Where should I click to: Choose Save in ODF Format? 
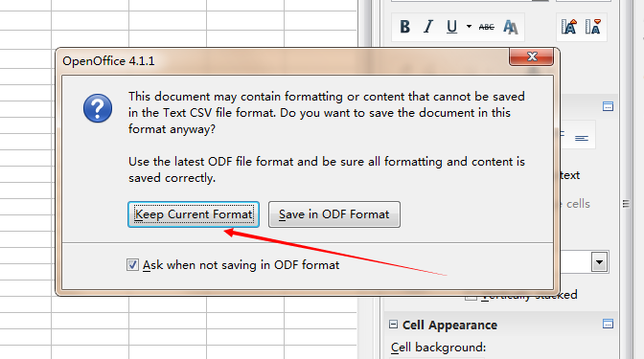pos(334,214)
